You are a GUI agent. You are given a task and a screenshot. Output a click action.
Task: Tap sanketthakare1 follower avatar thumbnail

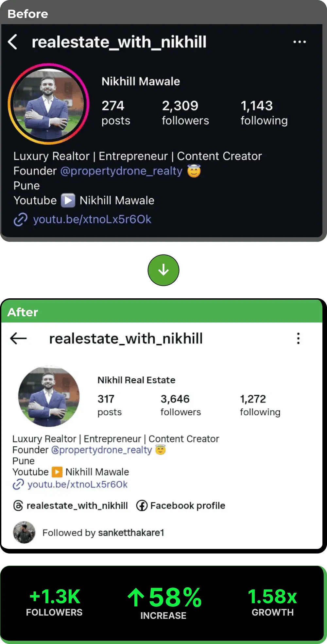tap(24, 532)
